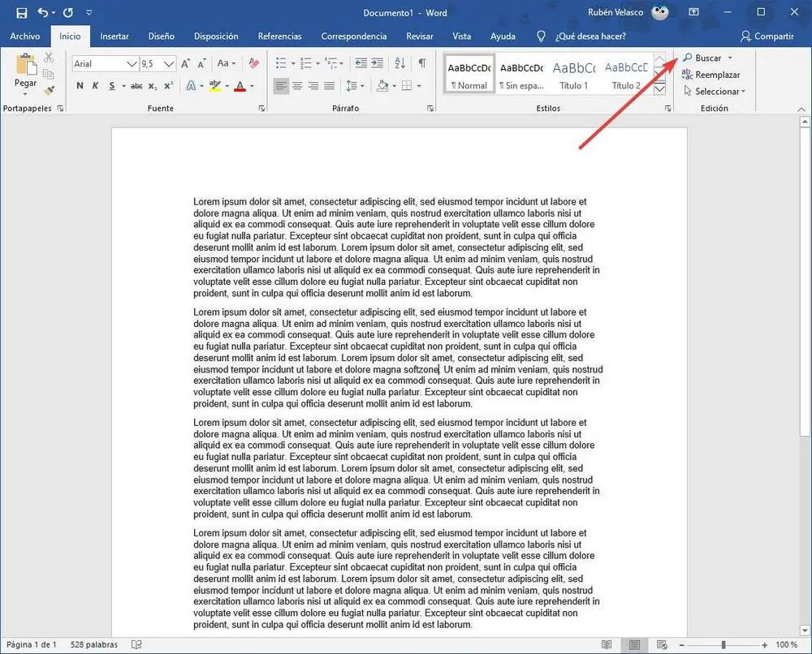Open the 9,5 font size dropdown
Screen dimensions: 812x654
coord(169,63)
